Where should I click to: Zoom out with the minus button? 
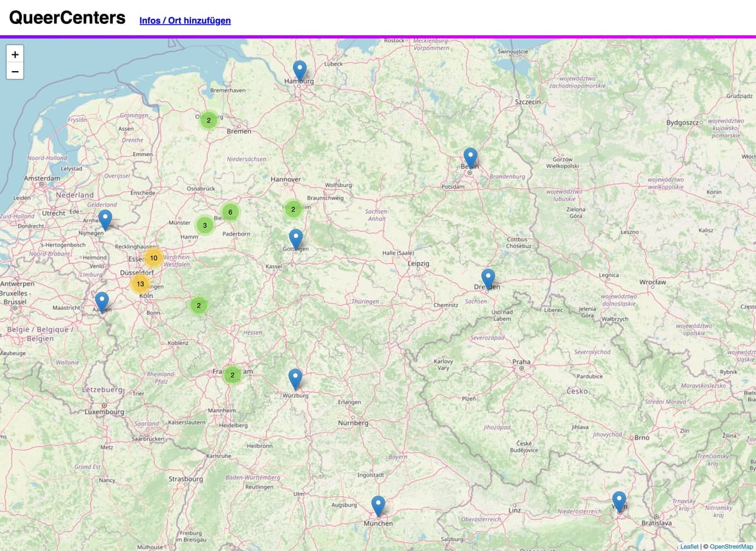click(15, 71)
